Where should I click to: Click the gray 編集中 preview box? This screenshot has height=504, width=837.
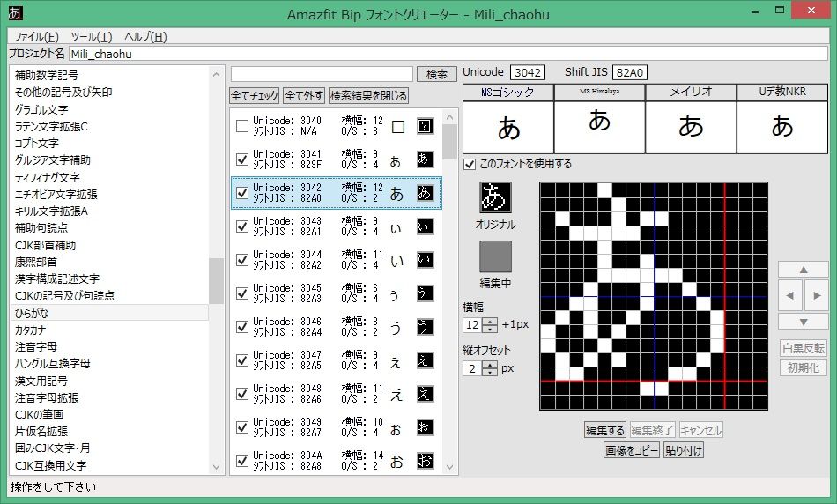tap(495, 256)
